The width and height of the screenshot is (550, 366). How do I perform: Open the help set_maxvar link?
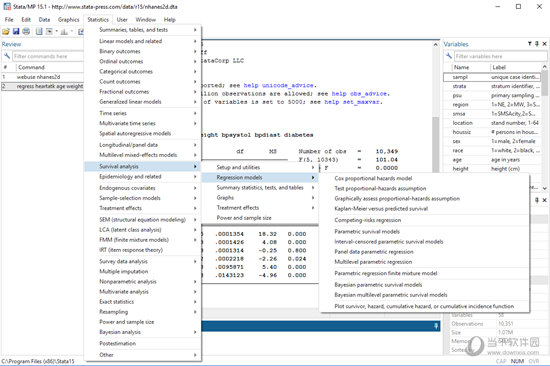[352, 102]
